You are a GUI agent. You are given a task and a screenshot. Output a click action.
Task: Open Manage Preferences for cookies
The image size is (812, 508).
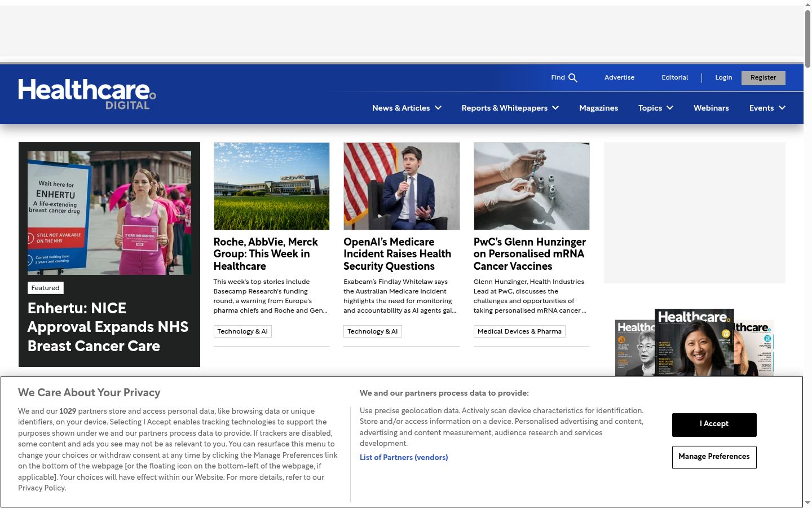[714, 457]
